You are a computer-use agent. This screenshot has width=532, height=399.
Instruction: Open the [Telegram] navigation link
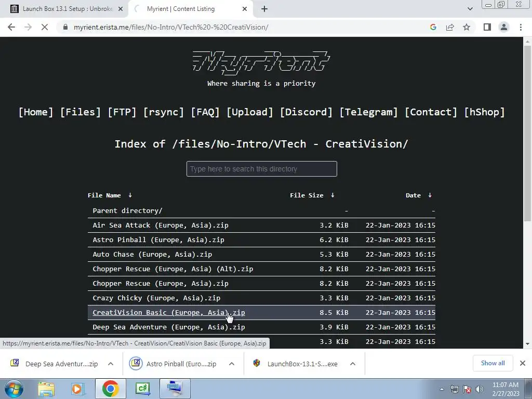(x=368, y=112)
